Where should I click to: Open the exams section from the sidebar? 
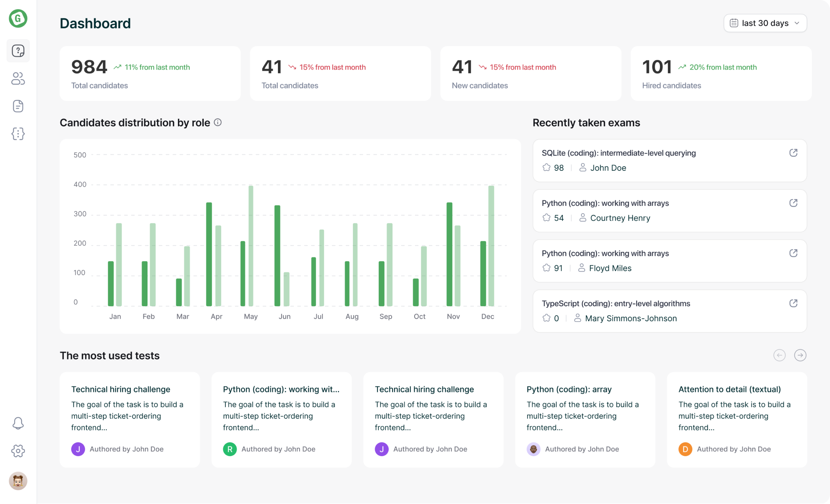coord(18,51)
